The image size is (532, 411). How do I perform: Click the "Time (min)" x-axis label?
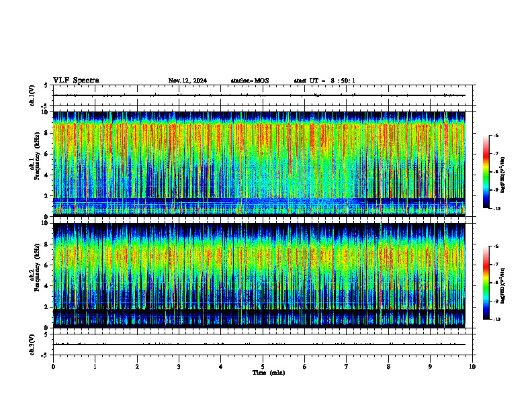(x=269, y=373)
